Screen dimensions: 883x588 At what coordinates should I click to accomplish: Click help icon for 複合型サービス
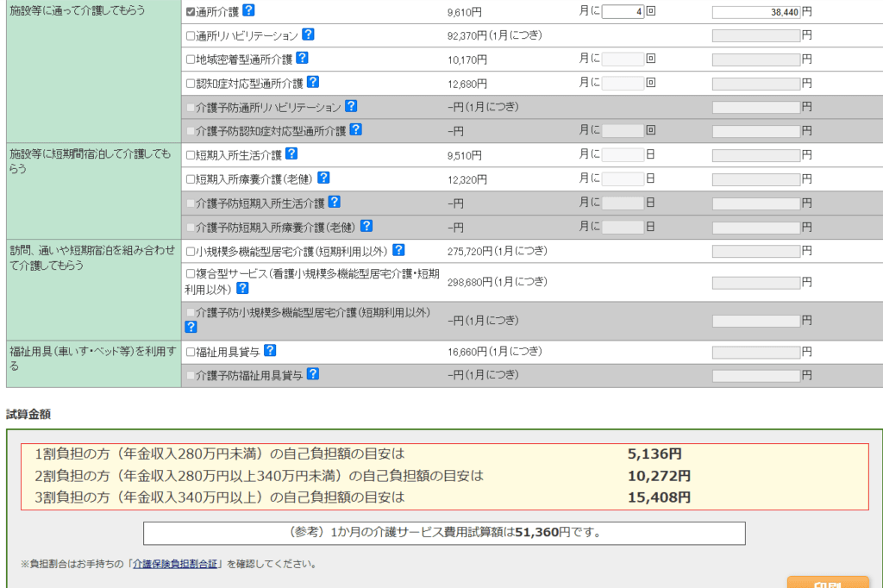tap(242, 289)
